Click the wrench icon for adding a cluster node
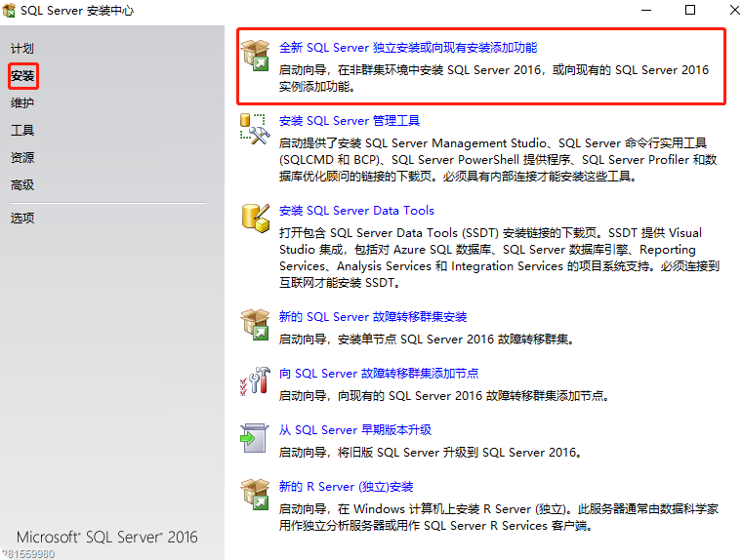Screen dimensions: 742x560 click(x=255, y=380)
